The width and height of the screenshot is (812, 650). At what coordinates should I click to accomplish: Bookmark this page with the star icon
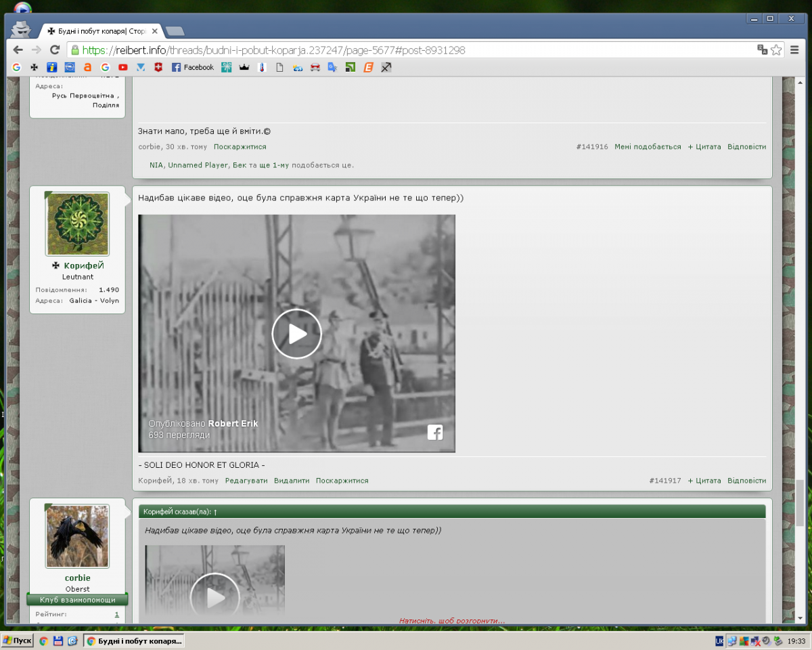(776, 50)
